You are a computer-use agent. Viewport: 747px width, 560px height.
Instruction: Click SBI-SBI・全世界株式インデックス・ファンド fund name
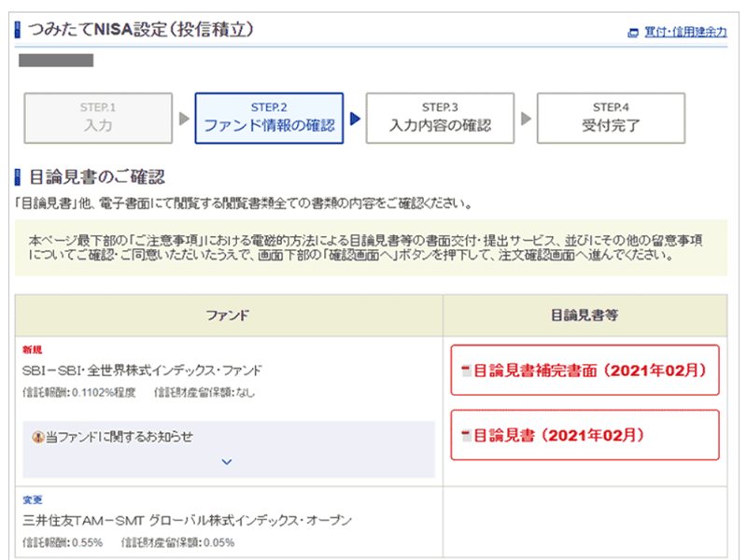pos(142,370)
